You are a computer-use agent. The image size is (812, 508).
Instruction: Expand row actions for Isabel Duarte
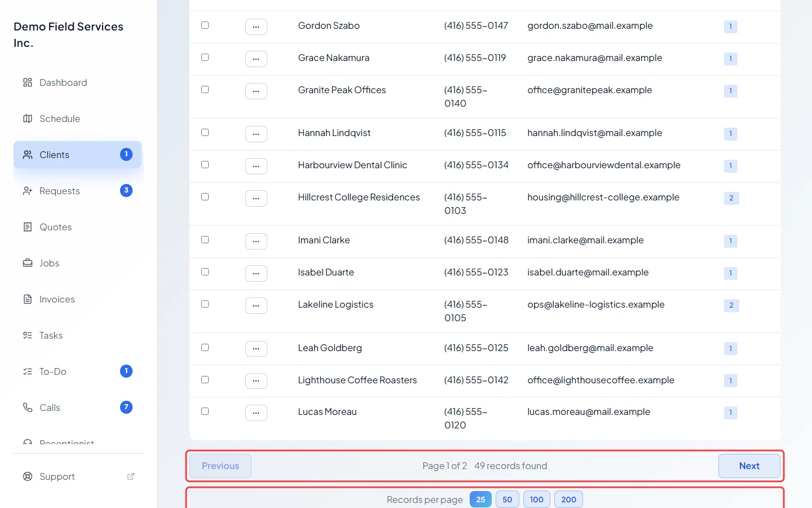tap(256, 273)
